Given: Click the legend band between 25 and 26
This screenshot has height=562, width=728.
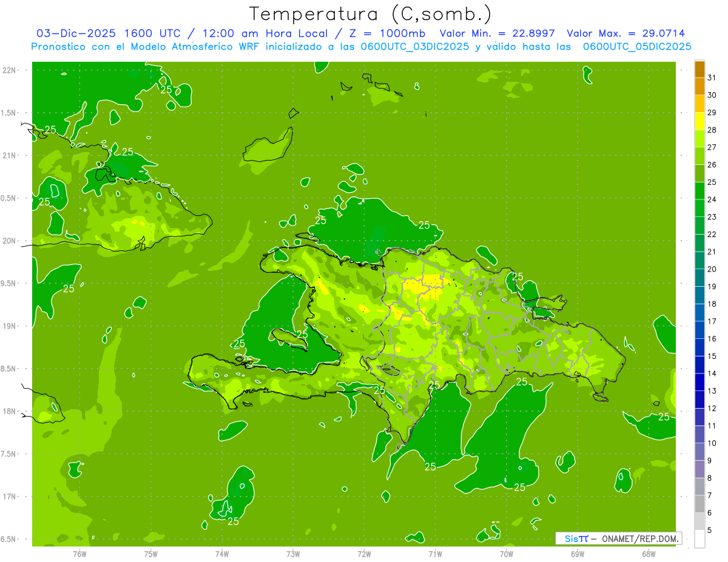Looking at the screenshot, I should (699, 173).
